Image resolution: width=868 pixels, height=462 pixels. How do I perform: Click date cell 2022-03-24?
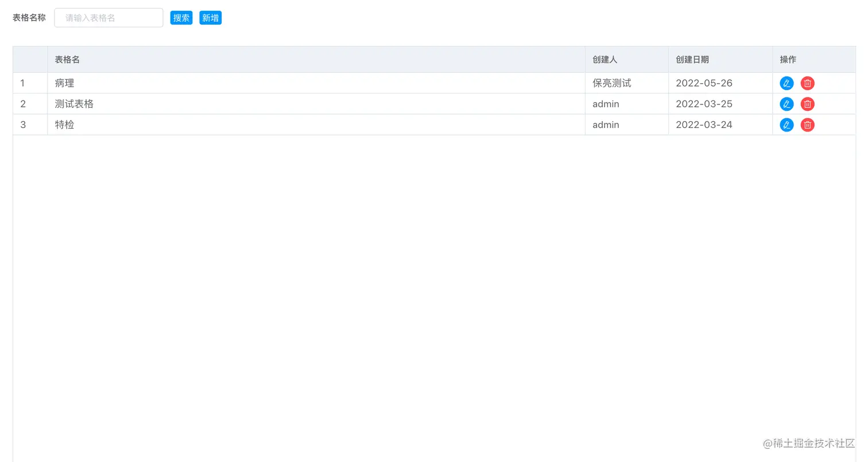point(720,125)
